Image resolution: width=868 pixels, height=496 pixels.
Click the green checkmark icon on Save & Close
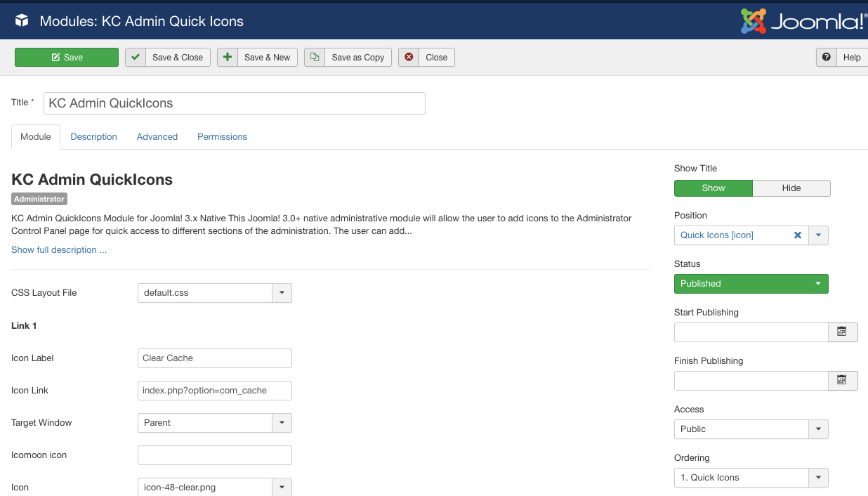(136, 57)
